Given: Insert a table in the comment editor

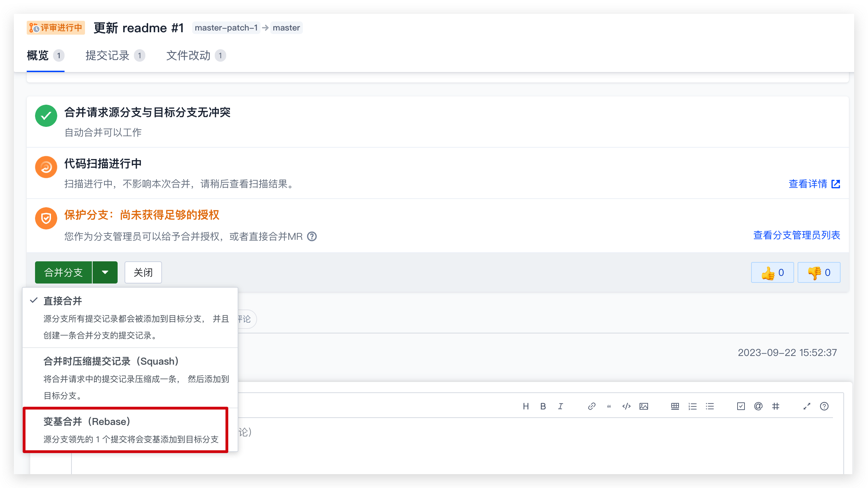Looking at the screenshot, I should (x=675, y=406).
